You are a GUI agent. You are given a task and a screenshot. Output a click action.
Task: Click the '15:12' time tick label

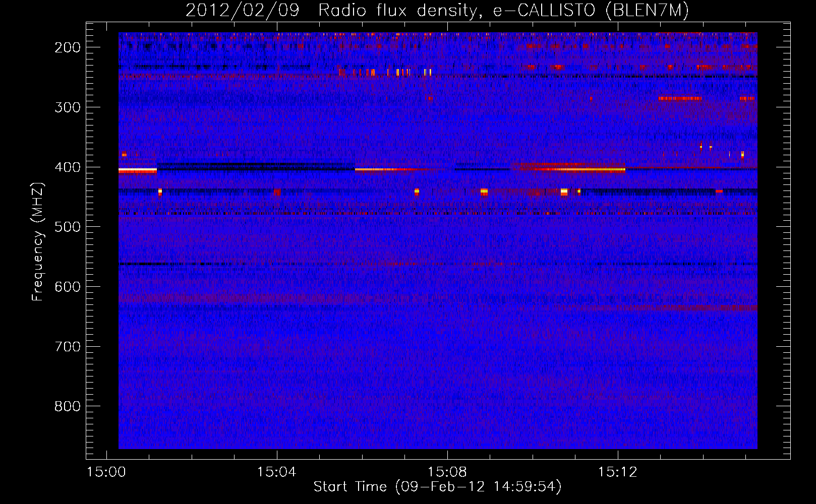(617, 472)
